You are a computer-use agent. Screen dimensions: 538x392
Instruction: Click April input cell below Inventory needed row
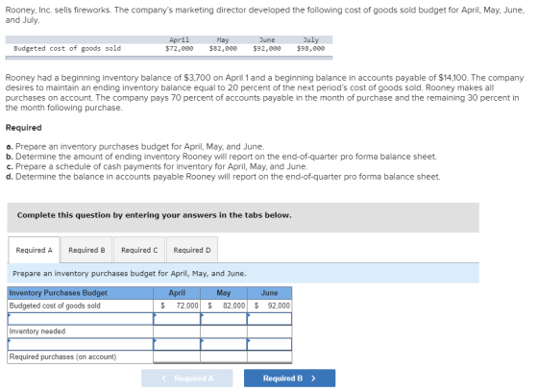coord(177,344)
